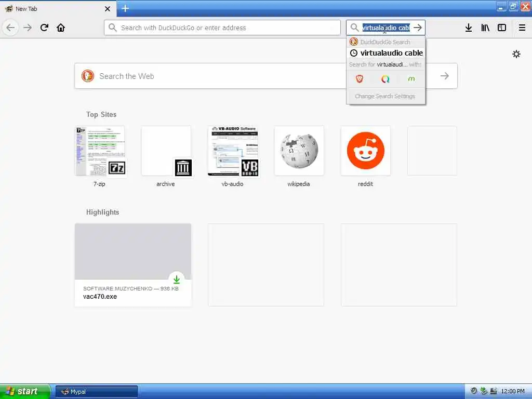Open the home page via house icon
This screenshot has width=532, height=399.
coord(61,28)
